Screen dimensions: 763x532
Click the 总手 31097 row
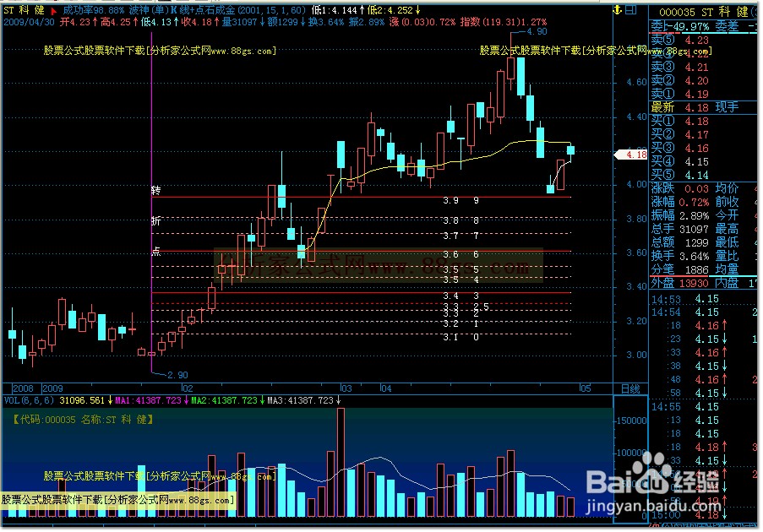pyautogui.click(x=680, y=229)
